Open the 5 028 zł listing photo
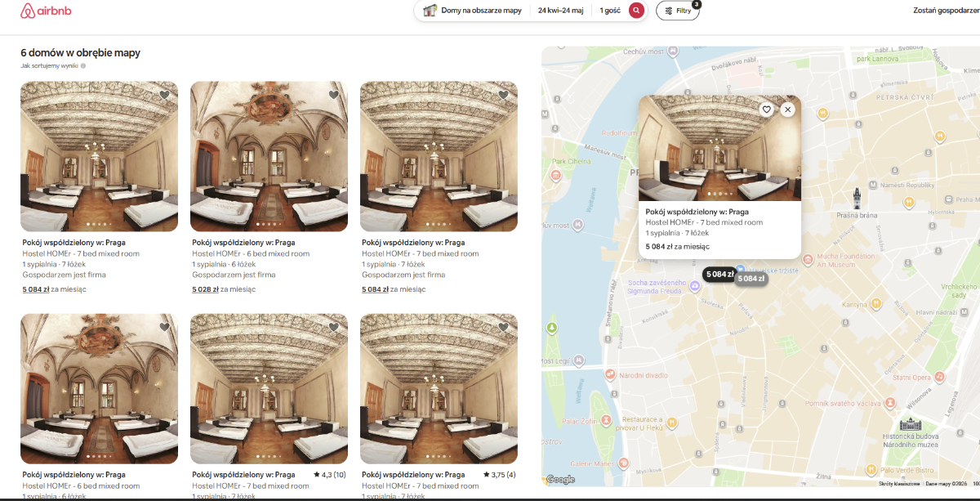 269,157
